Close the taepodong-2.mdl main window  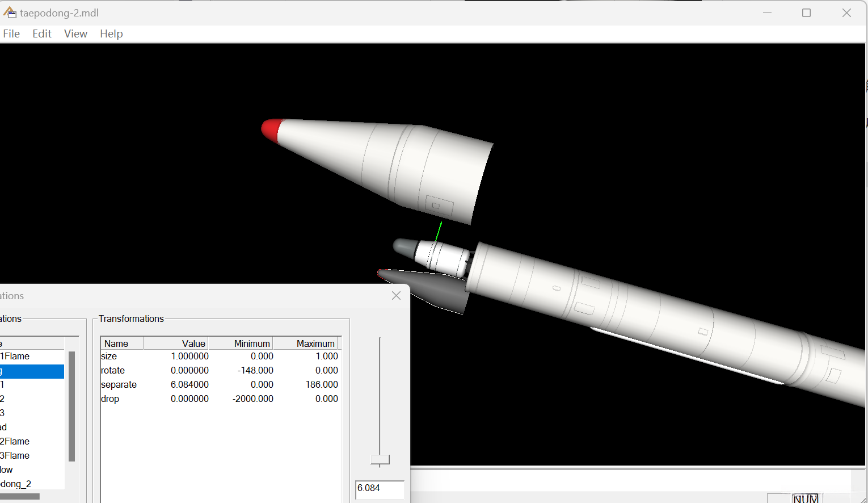[x=846, y=12]
